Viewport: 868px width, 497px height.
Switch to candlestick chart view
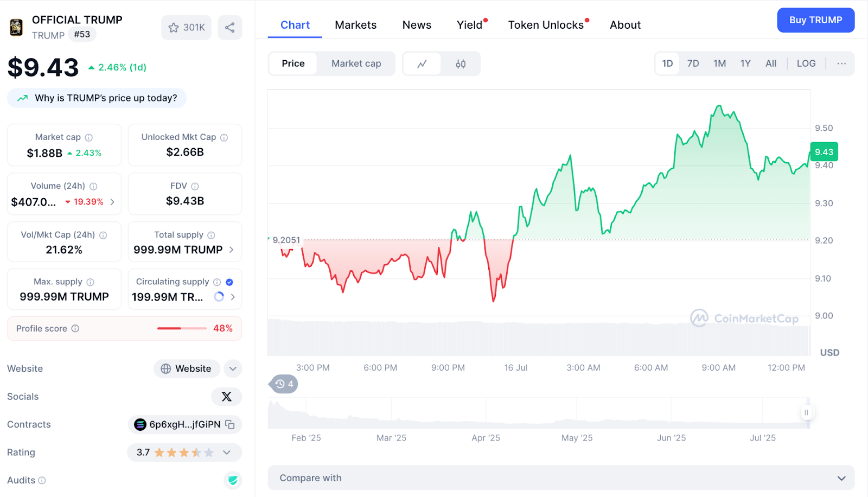pos(461,64)
